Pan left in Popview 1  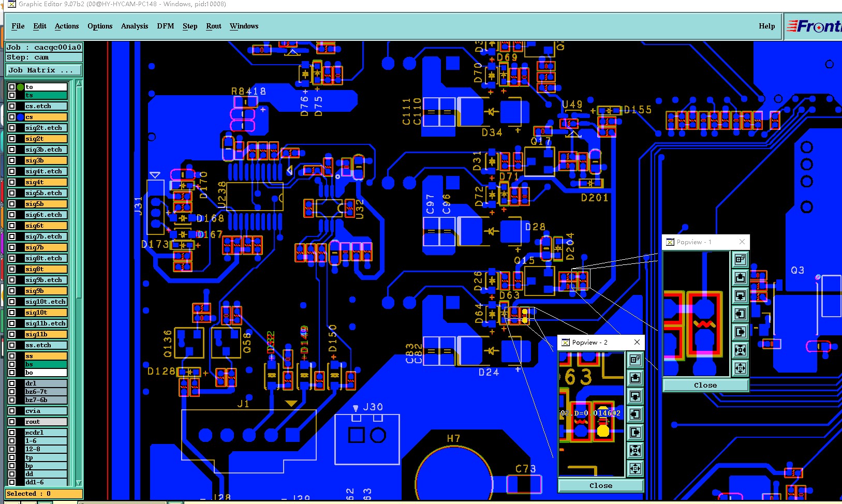(x=740, y=314)
